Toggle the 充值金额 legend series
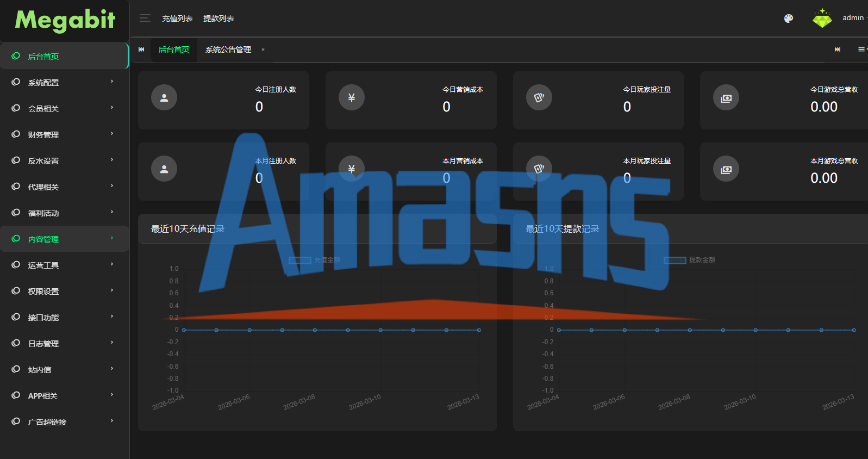This screenshot has height=459, width=868. click(314, 260)
